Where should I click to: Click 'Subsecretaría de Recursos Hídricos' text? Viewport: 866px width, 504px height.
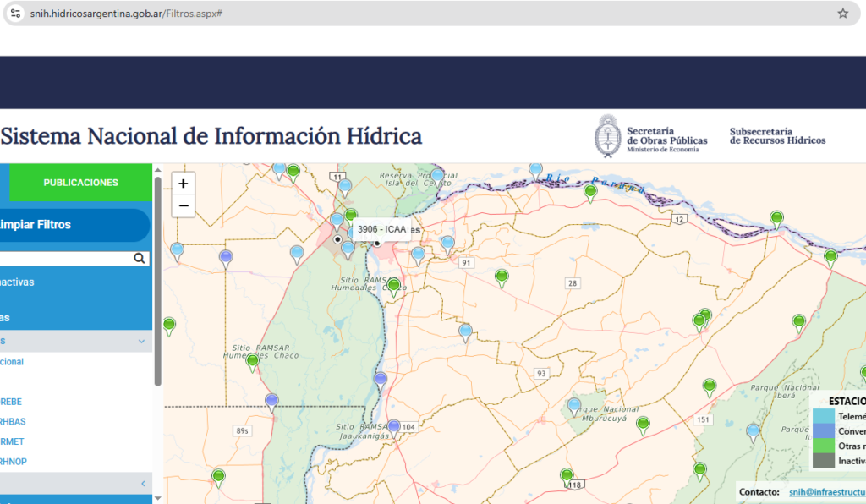coord(777,136)
